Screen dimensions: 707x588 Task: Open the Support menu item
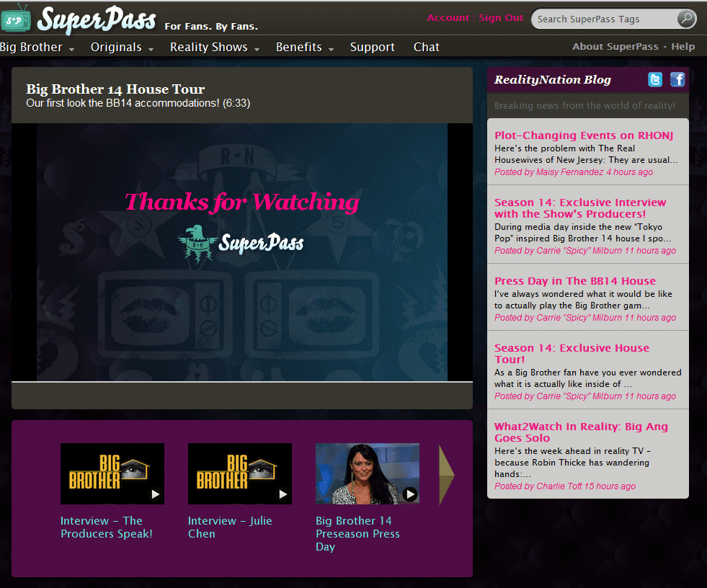[x=373, y=47]
